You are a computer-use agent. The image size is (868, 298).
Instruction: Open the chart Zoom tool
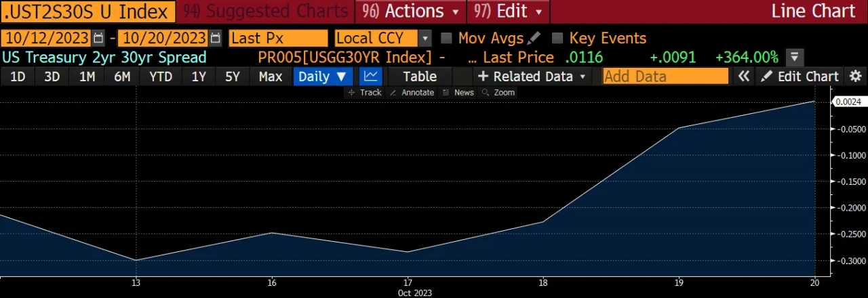(x=498, y=92)
